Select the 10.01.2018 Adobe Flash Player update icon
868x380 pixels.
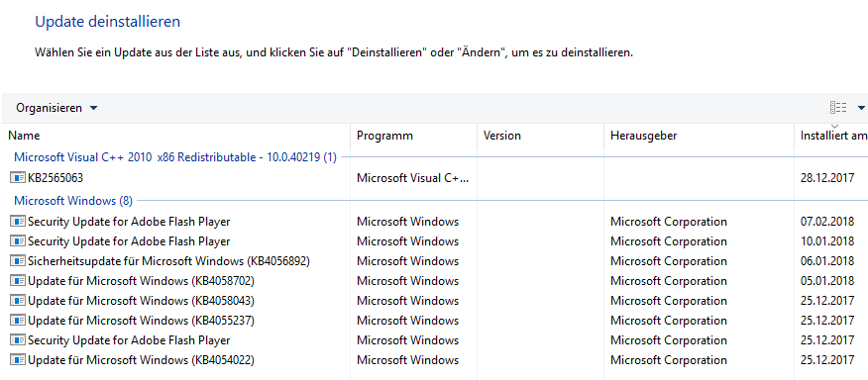pyautogui.click(x=18, y=241)
